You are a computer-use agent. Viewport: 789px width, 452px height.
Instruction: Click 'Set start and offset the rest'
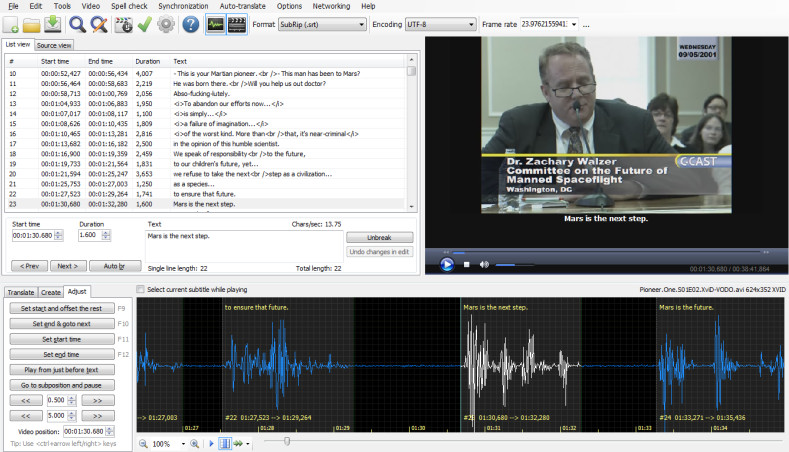pyautogui.click(x=61, y=308)
